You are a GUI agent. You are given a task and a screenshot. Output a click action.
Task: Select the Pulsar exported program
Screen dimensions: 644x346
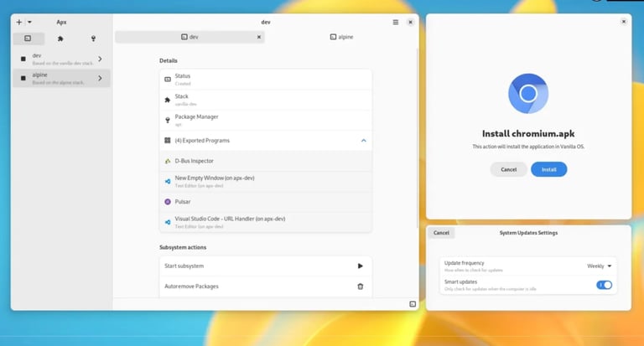[266, 202]
